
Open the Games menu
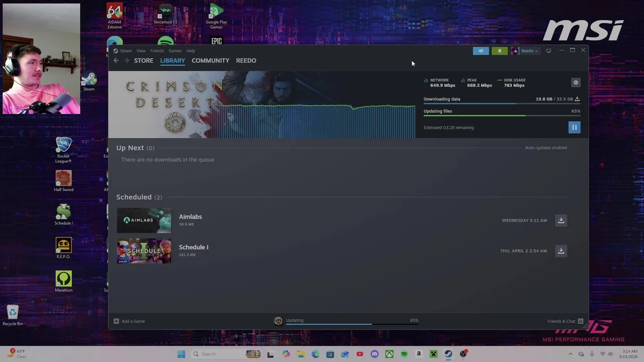(175, 51)
